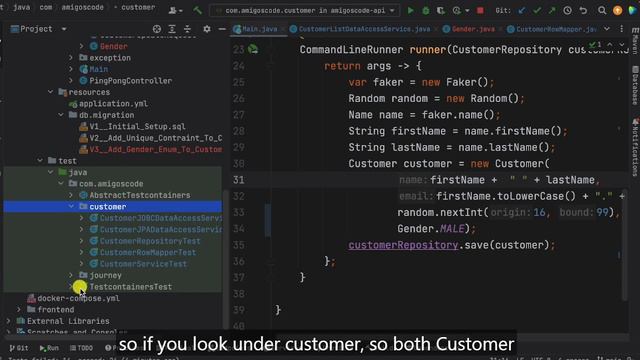
Task: Build project with the hammer icon
Action: 198,11
